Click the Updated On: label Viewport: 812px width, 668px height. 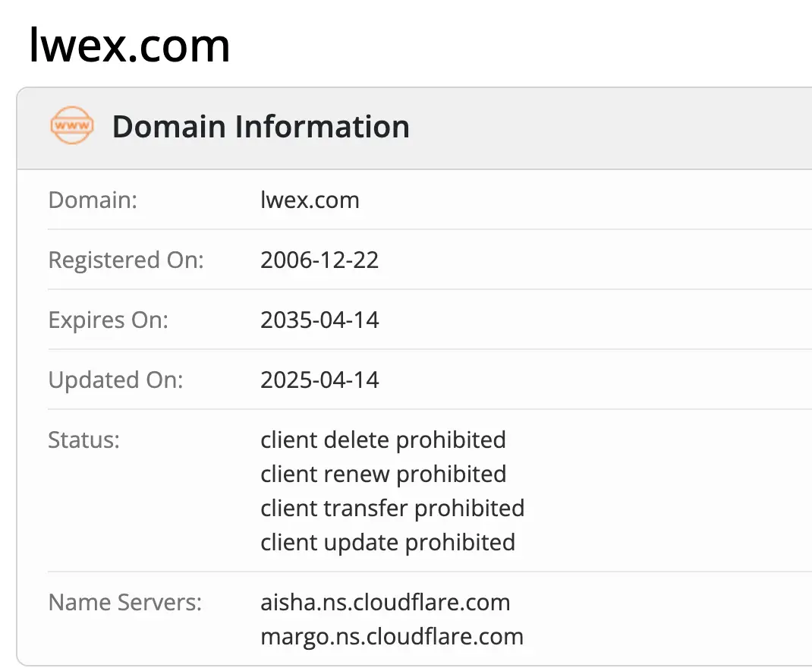115,380
